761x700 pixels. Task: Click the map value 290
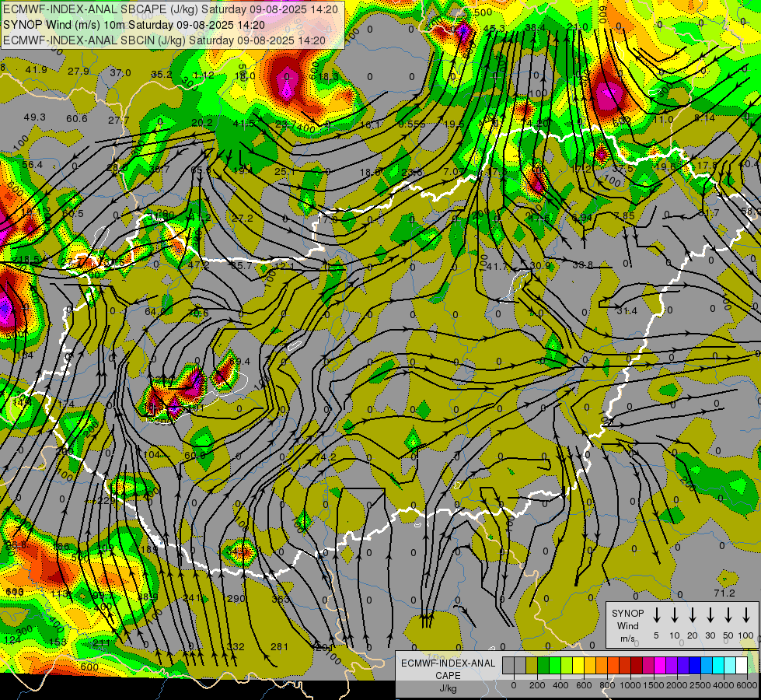236,598
